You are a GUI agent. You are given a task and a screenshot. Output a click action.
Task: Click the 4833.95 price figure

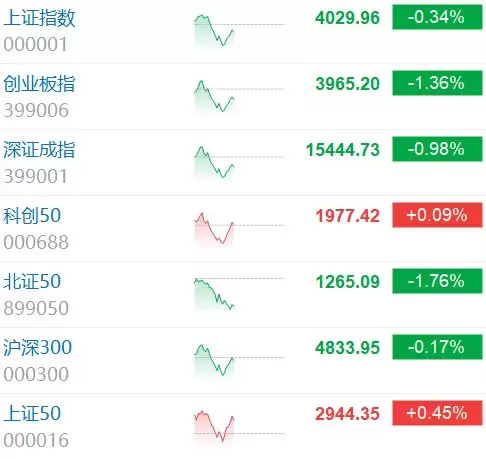coord(347,348)
